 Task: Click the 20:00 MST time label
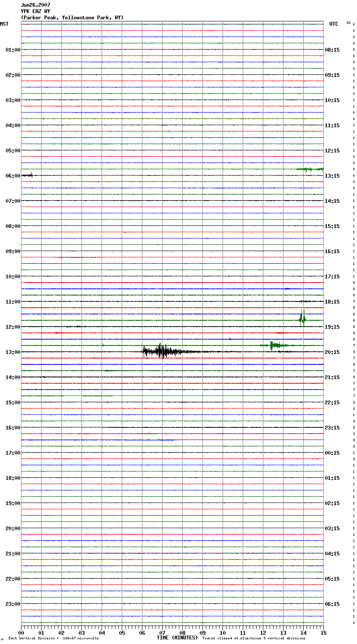[13, 529]
